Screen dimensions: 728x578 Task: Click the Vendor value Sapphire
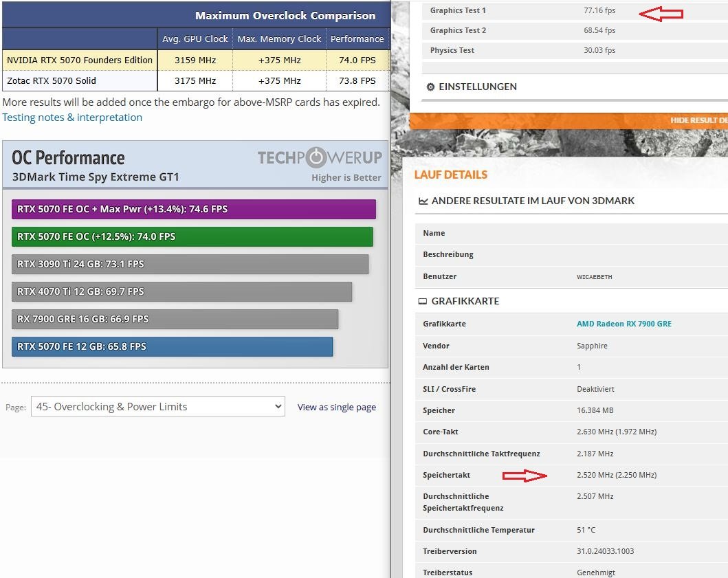click(592, 346)
